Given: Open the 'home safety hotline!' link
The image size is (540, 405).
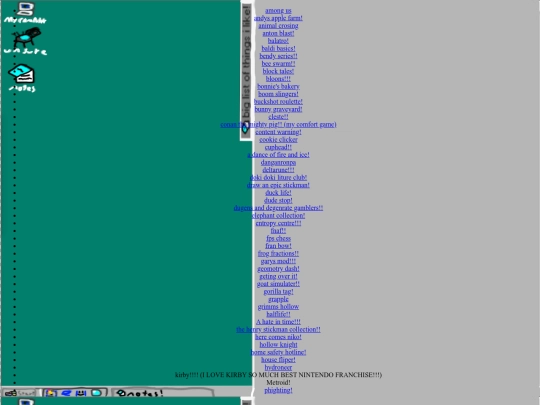Looking at the screenshot, I should 278,352.
